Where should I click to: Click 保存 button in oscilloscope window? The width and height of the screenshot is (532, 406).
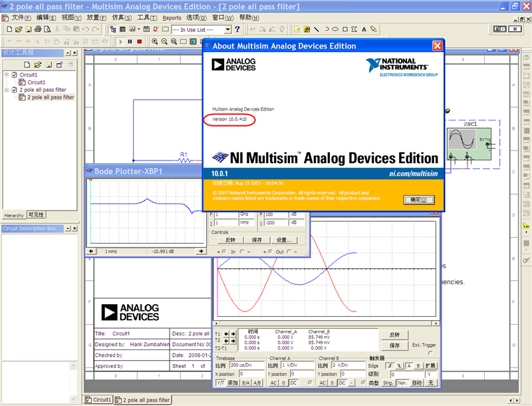tap(394, 345)
